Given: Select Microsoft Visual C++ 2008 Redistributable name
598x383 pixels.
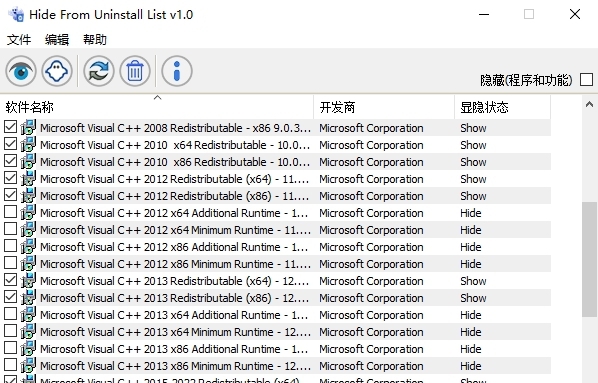Looking at the screenshot, I should (x=175, y=128).
